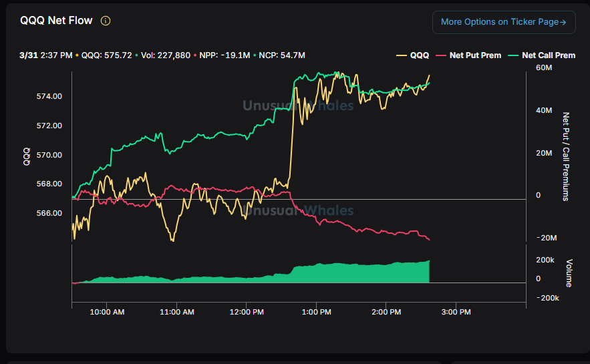This screenshot has width=590, height=364.
Task: Toggle the Net Call Prem legend series
Action: (x=542, y=55)
